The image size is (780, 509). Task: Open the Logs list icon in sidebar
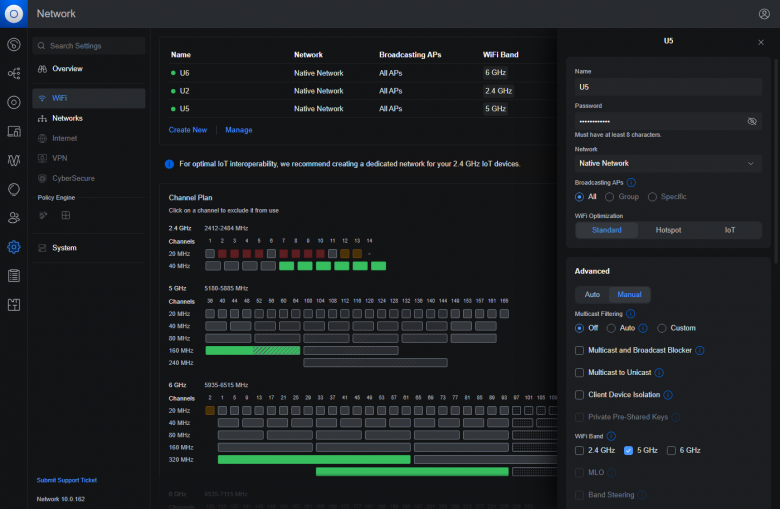pyautogui.click(x=14, y=276)
